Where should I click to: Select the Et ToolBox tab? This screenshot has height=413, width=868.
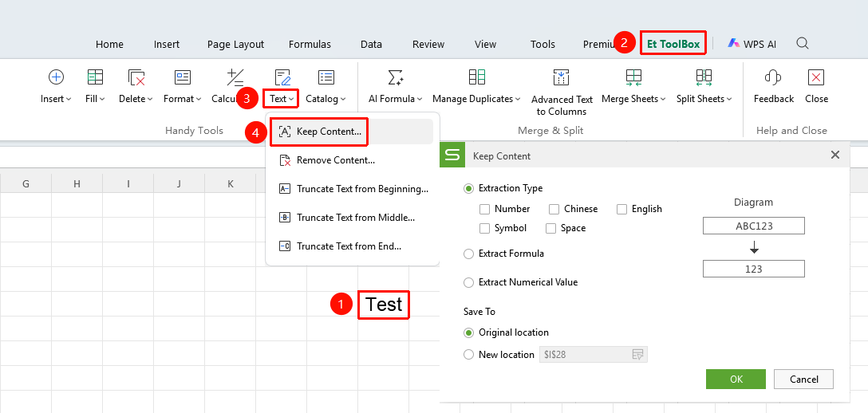(673, 44)
